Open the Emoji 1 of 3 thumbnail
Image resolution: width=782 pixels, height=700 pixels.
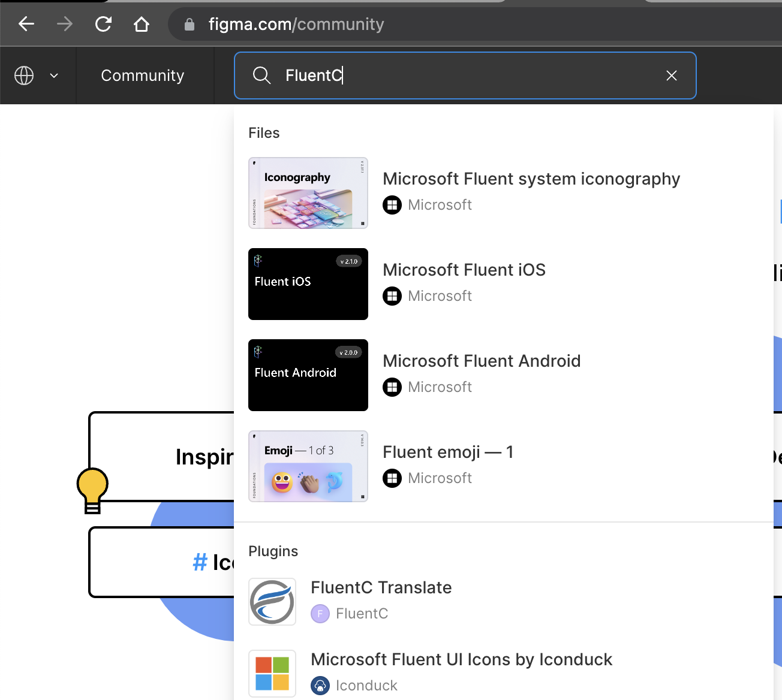[x=308, y=466]
